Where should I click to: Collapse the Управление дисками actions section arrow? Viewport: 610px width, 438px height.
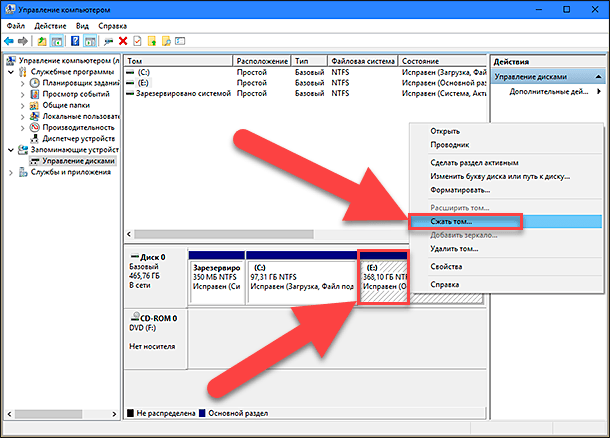600,76
